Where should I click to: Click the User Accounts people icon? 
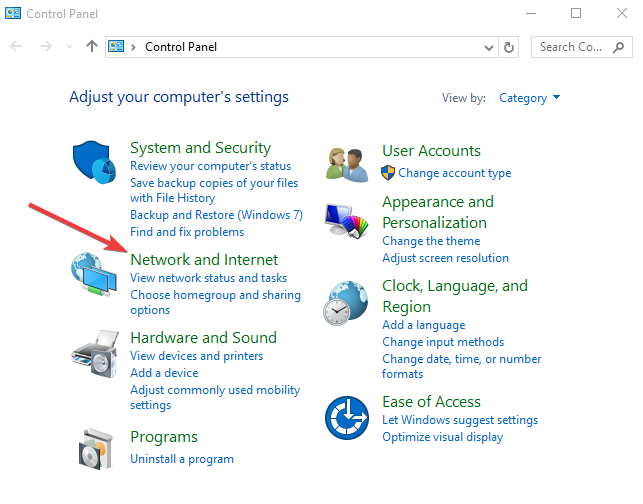347,163
